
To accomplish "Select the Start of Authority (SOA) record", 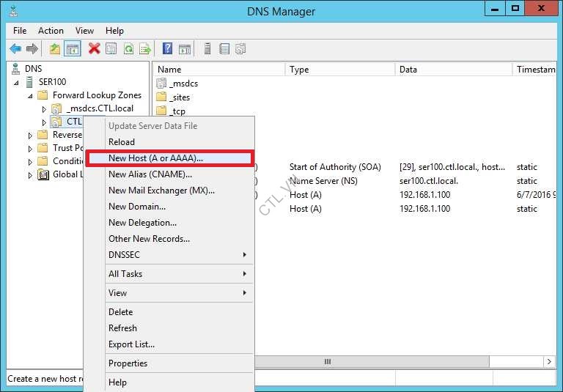I will click(x=335, y=167).
